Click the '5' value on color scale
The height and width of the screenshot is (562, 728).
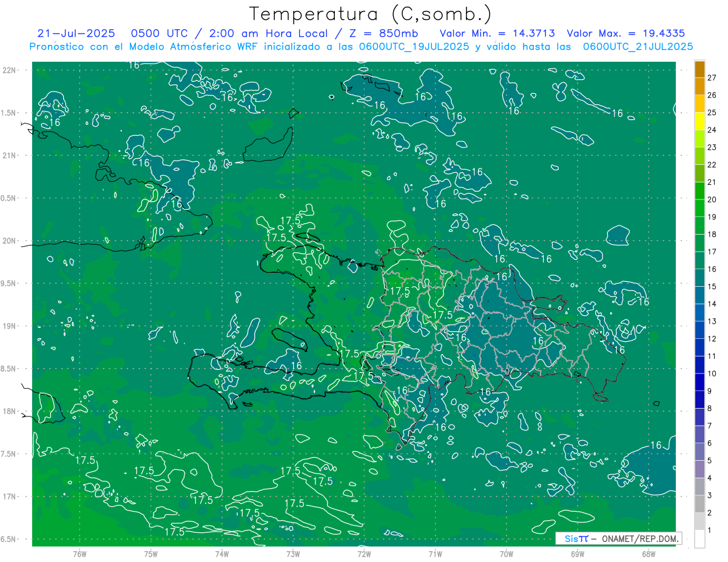coord(710,461)
